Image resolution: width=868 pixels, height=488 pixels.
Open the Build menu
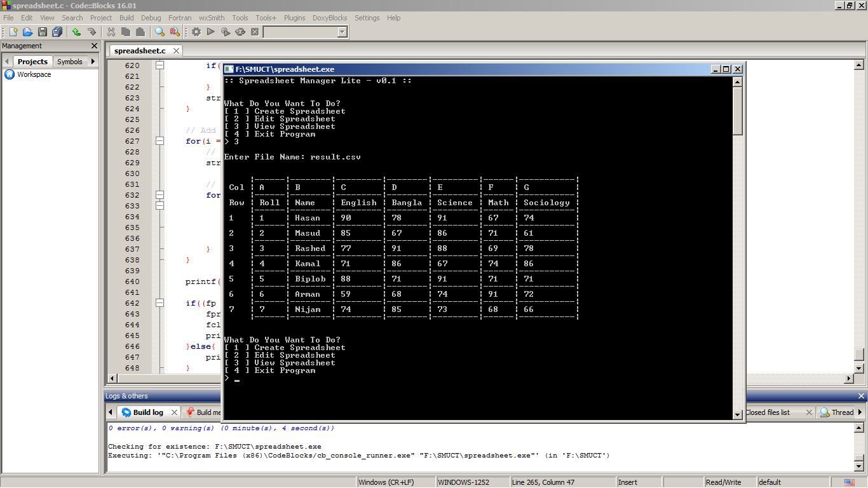point(126,18)
